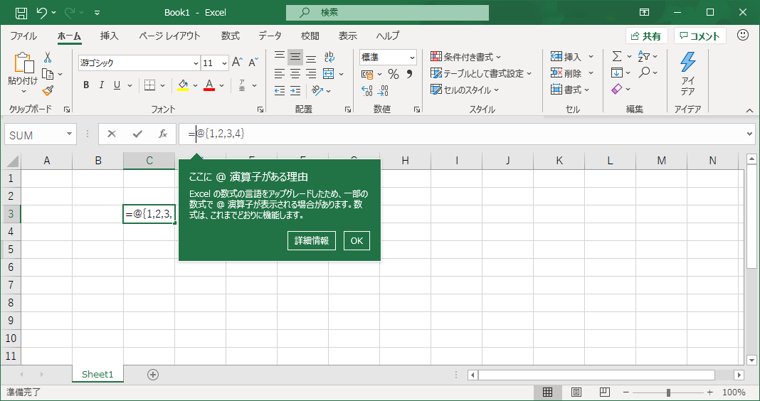Screen dimensions: 760x401
Task: Cut selection with scissors icon
Action: click(x=48, y=57)
